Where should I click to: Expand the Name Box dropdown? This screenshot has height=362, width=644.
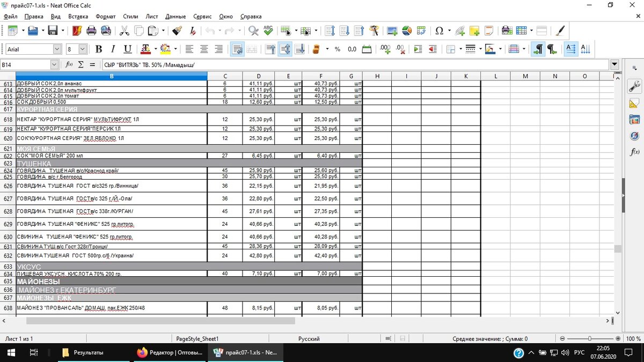(54, 64)
